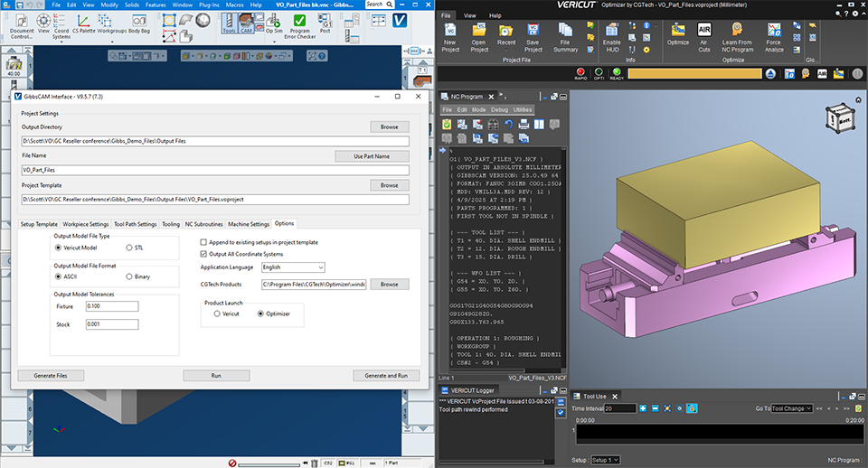The image size is (868, 468).
Task: Click Save Project in Vericut
Action: (x=533, y=38)
